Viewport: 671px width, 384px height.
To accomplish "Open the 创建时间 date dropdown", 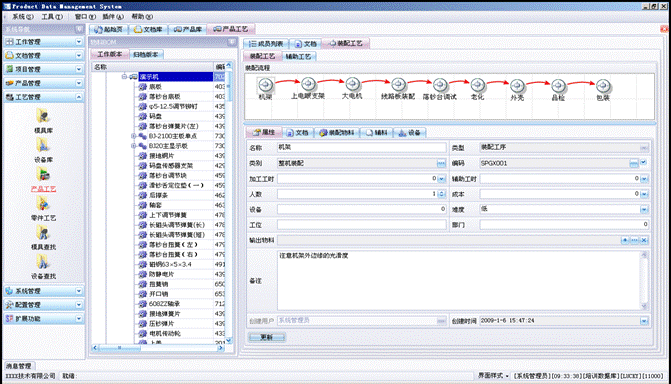I will 644,321.
